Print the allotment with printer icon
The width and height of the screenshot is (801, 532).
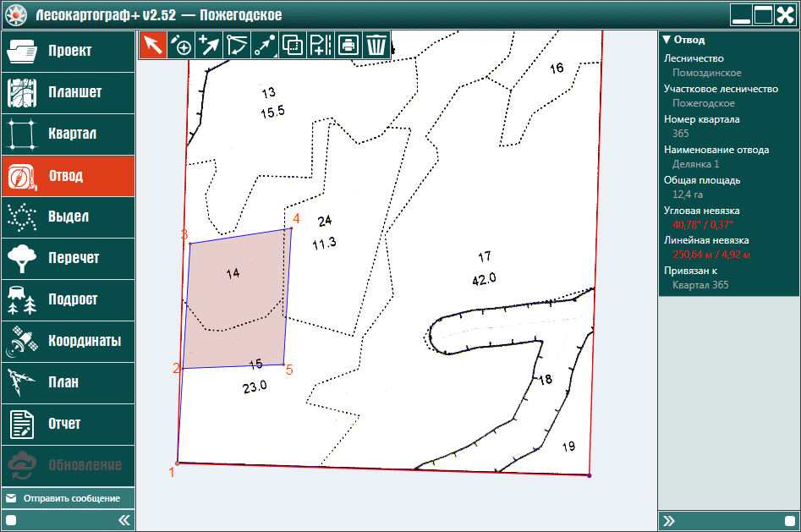(x=348, y=45)
